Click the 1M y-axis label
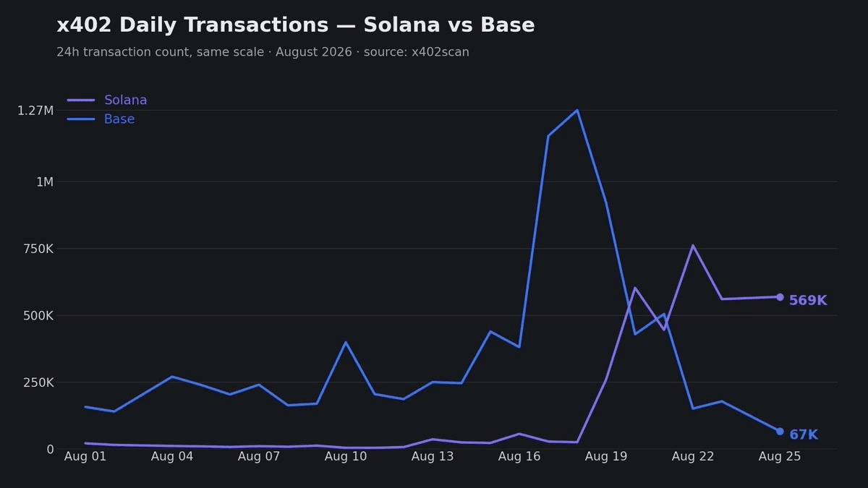868x488 pixels. [x=45, y=181]
